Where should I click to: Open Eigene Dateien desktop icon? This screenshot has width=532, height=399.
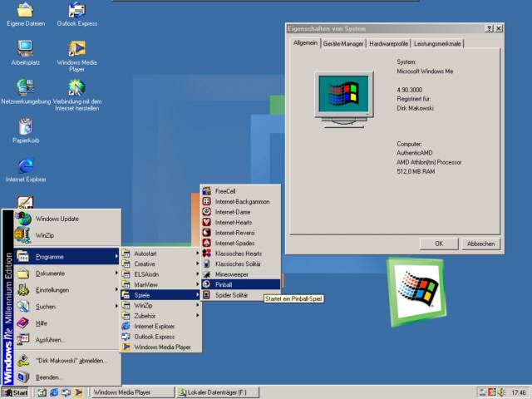[26, 14]
